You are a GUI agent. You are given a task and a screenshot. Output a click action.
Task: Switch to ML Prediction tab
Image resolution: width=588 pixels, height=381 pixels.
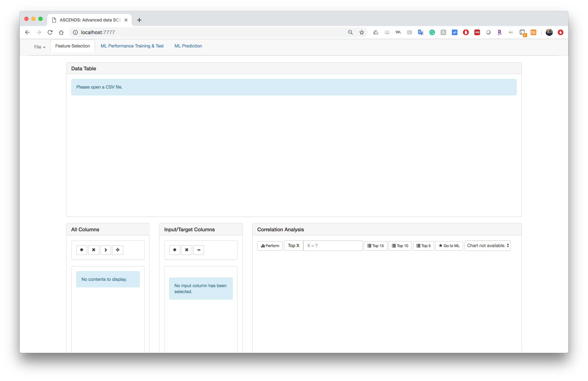pyautogui.click(x=188, y=46)
